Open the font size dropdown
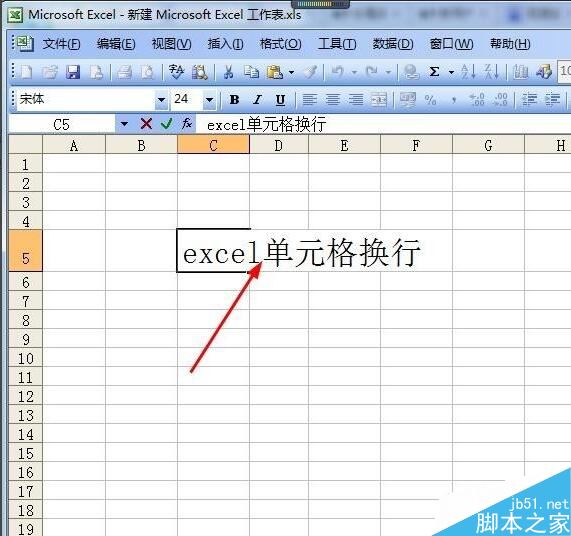 pyautogui.click(x=209, y=99)
